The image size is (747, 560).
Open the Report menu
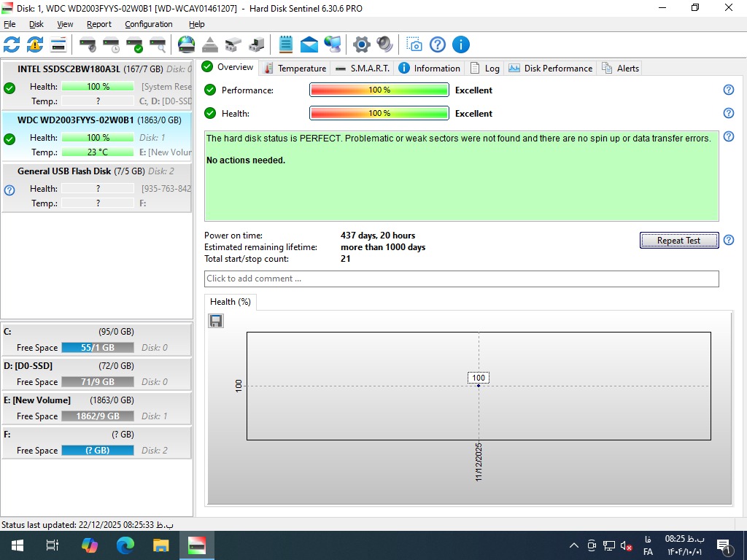99,24
